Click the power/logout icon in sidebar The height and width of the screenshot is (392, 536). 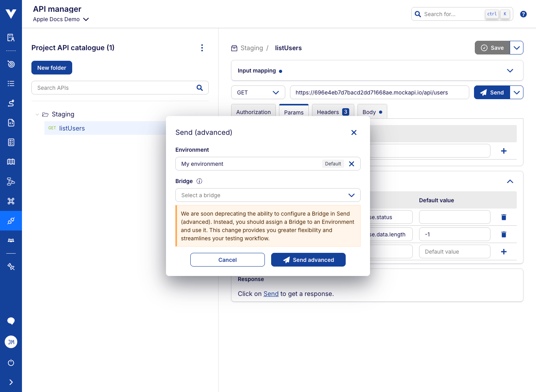point(11,363)
